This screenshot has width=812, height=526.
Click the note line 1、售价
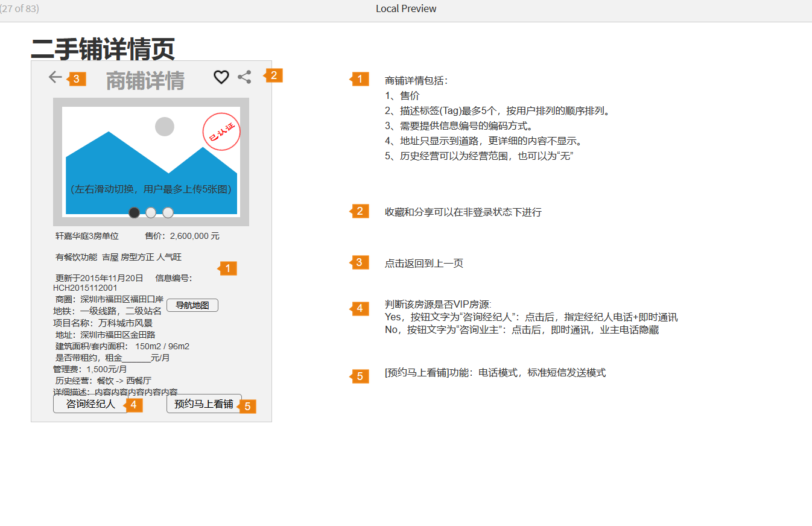click(x=402, y=96)
